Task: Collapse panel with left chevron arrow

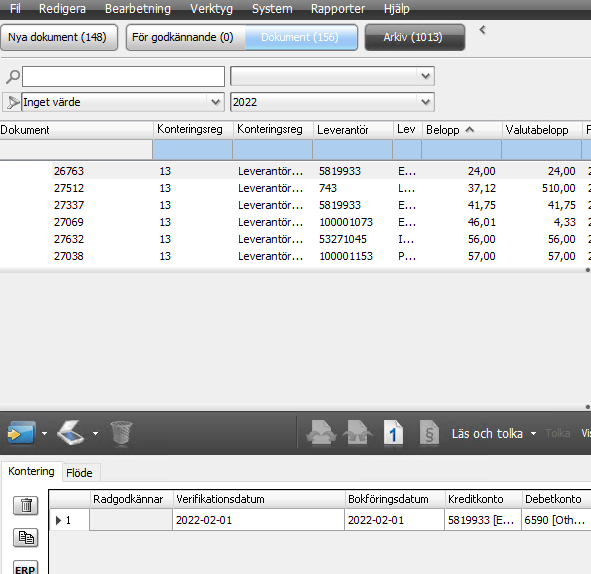Action: tap(482, 30)
